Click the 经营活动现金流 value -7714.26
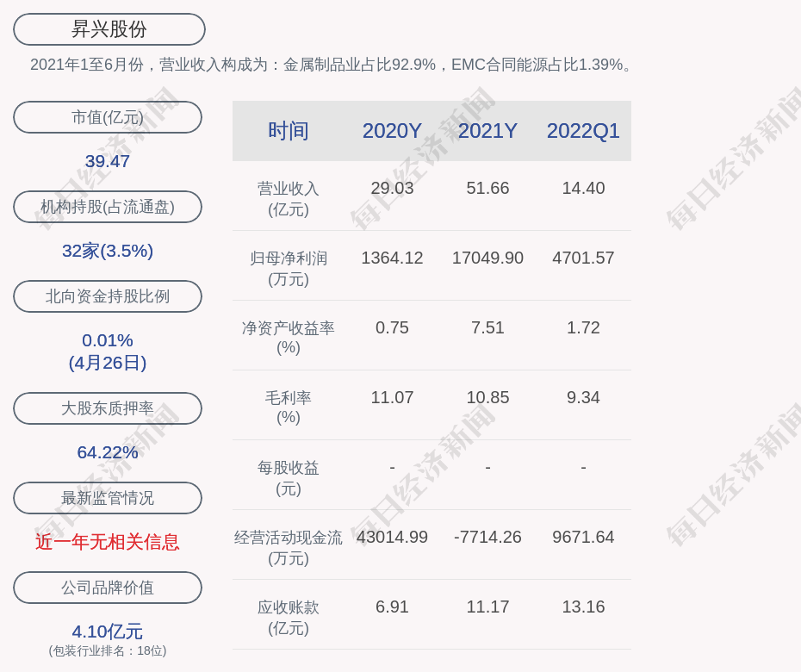 (487, 537)
